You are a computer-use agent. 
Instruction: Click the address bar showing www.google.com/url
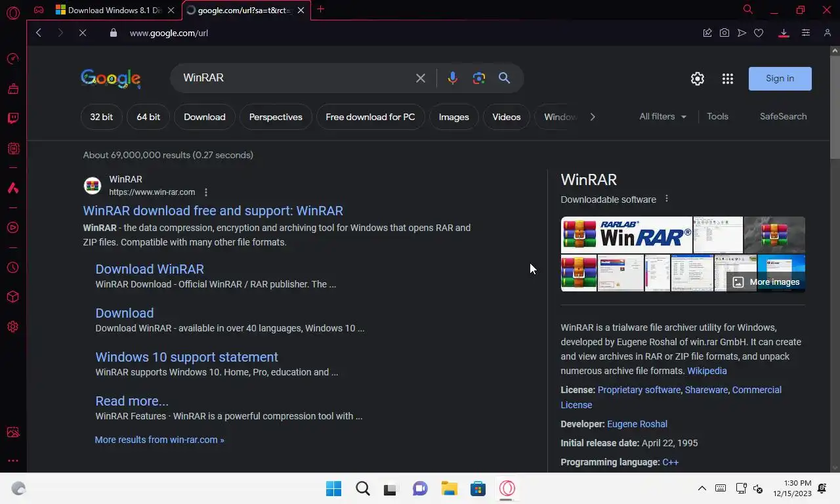[x=169, y=33]
